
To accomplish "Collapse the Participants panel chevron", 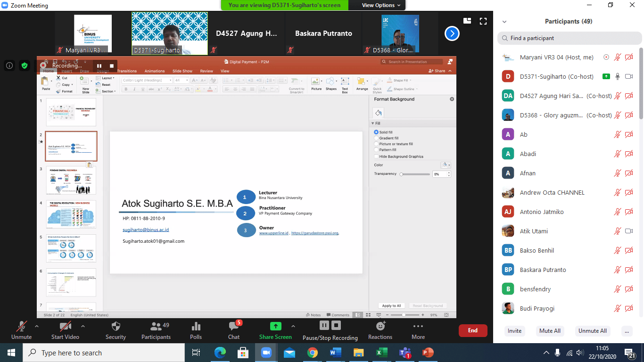I will [504, 22].
